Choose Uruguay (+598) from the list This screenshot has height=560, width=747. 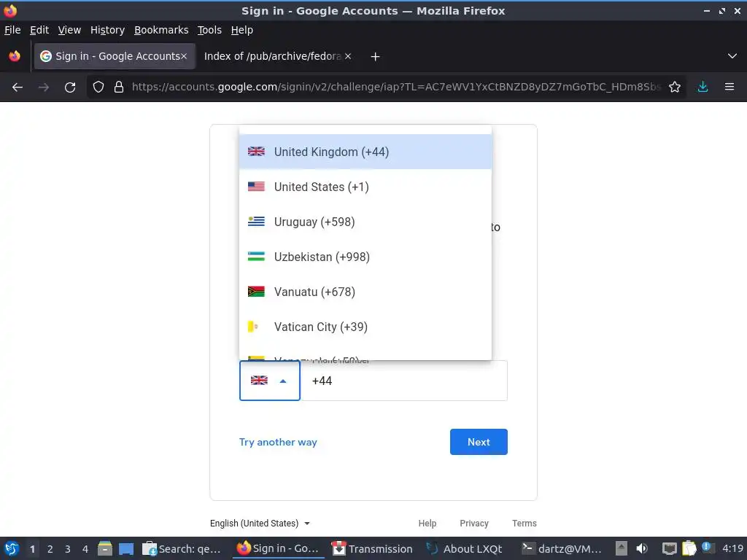tap(365, 222)
